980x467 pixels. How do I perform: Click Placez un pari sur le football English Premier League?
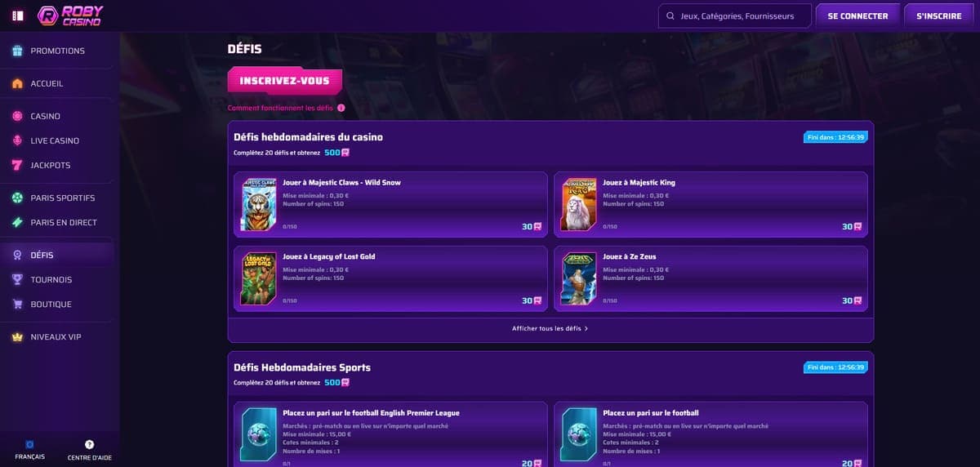pyautogui.click(x=372, y=412)
